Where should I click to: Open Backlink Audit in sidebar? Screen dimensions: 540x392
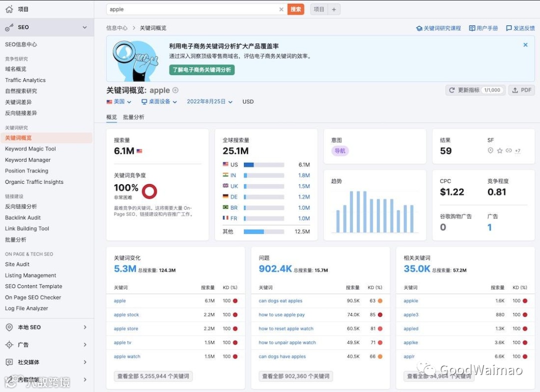pyautogui.click(x=22, y=218)
